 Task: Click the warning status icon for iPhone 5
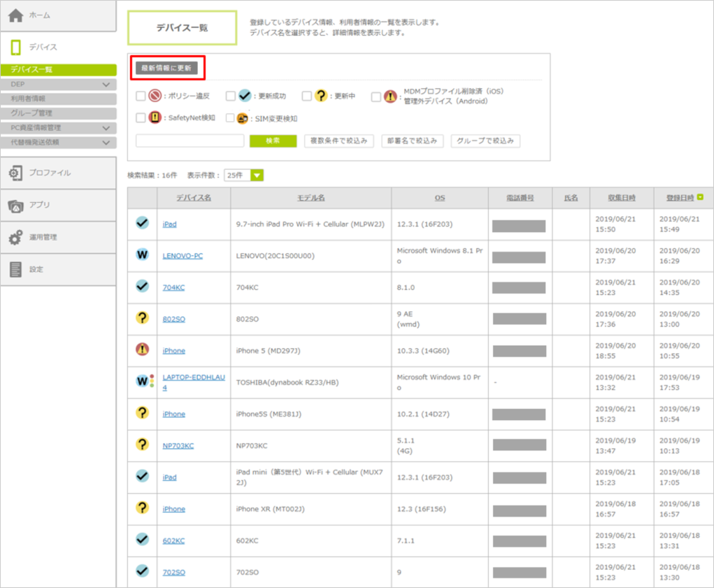142,350
